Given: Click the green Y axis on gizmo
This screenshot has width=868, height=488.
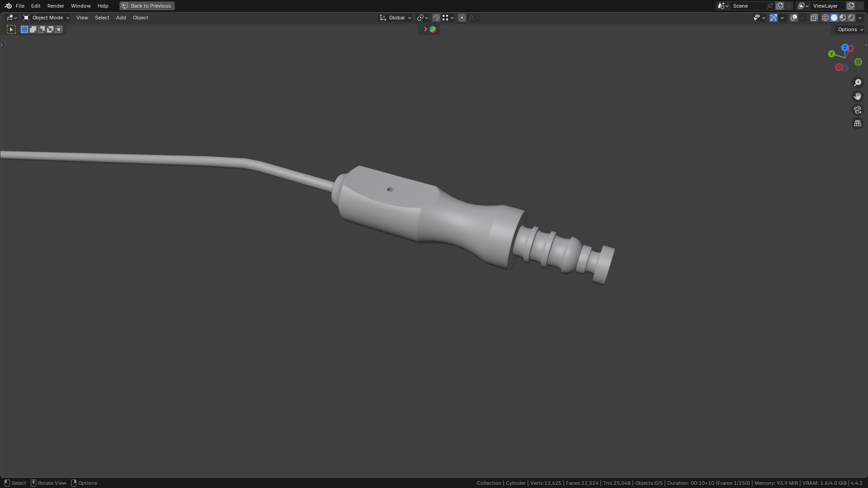Looking at the screenshot, I should pos(831,54).
